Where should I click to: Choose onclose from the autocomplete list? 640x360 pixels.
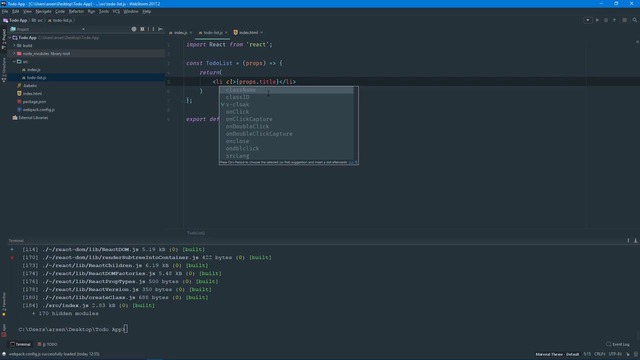point(287,141)
